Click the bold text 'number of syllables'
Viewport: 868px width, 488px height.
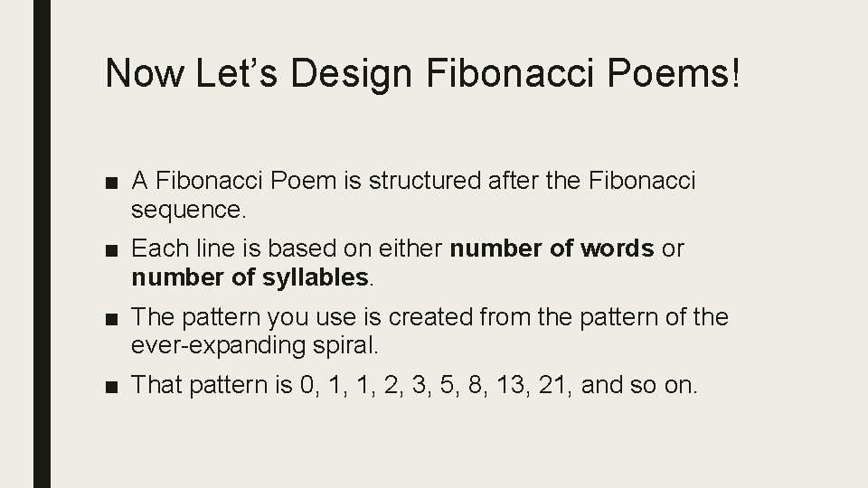point(250,277)
